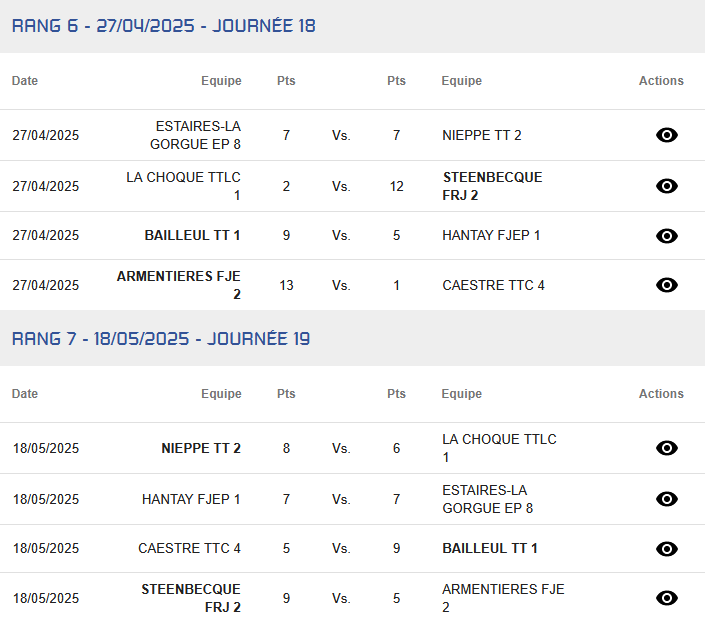View Caestre TTC 4 vs Bailleul match details

[x=667, y=549]
